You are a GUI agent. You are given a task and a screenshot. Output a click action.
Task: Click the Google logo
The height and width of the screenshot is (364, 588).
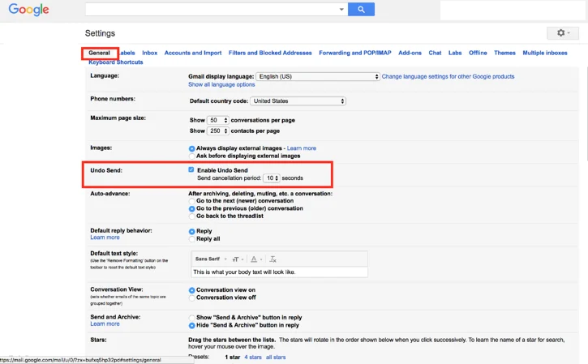click(28, 10)
